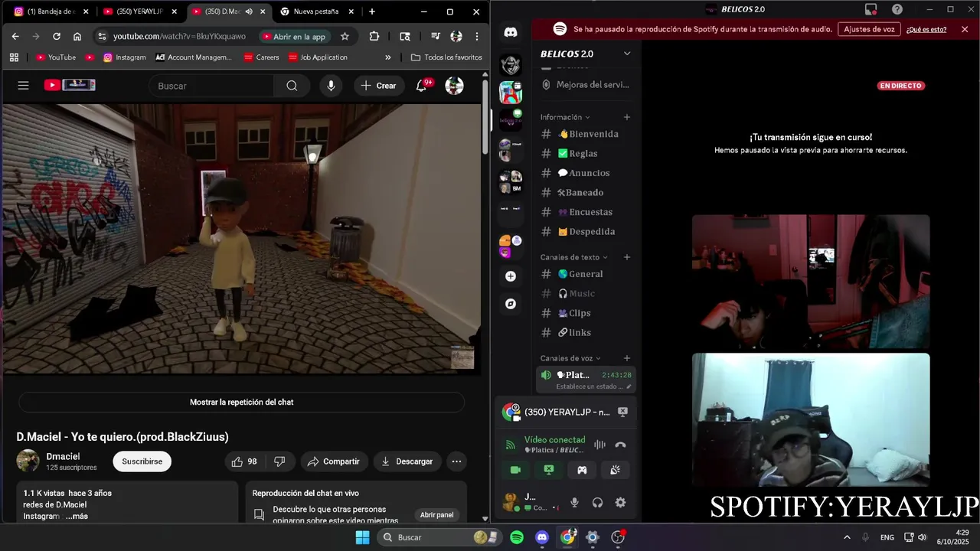Open Discord direct messages home icon
The image size is (980, 551).
[x=511, y=32]
